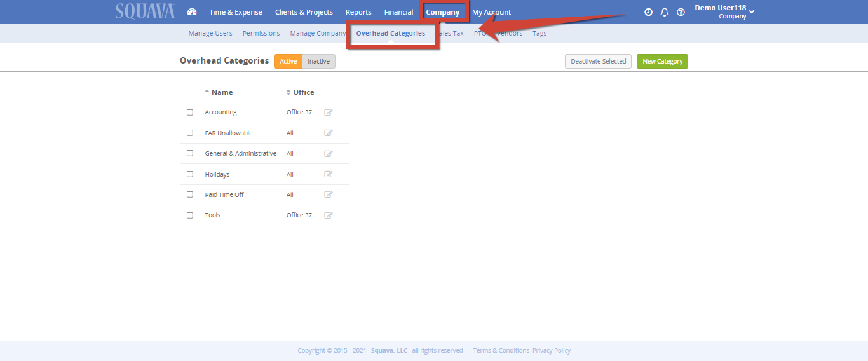Check the Accounting row checkbox
This screenshot has height=361, width=868.
[190, 112]
